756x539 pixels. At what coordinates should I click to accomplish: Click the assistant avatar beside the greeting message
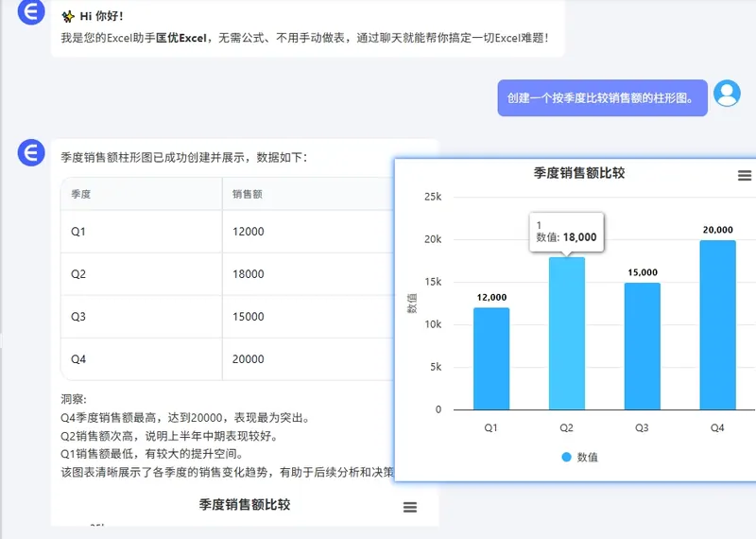pyautogui.click(x=31, y=11)
